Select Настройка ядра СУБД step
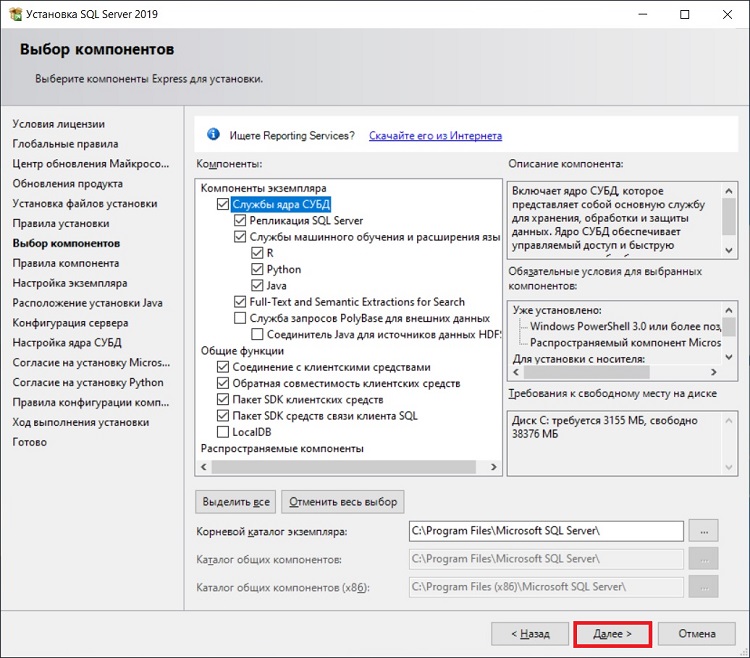Image resolution: width=750 pixels, height=658 pixels. coord(67,343)
